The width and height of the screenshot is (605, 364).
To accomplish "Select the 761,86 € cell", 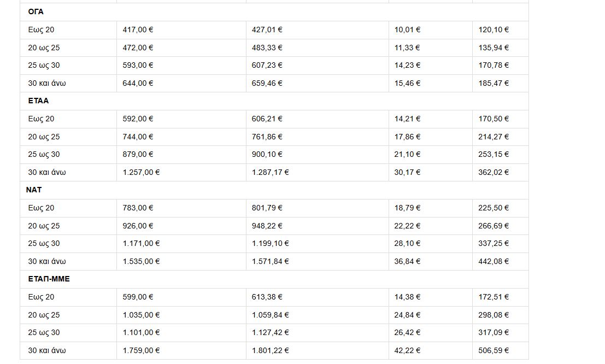I will click(x=267, y=137).
